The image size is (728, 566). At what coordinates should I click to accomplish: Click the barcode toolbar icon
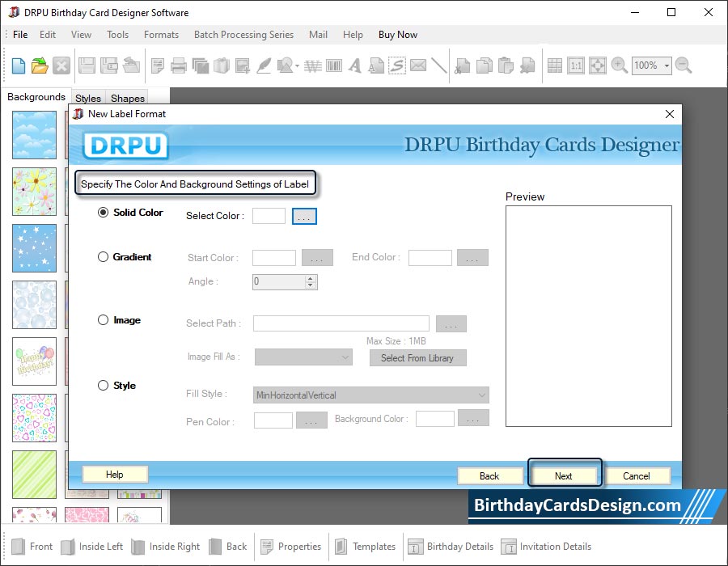click(x=333, y=65)
